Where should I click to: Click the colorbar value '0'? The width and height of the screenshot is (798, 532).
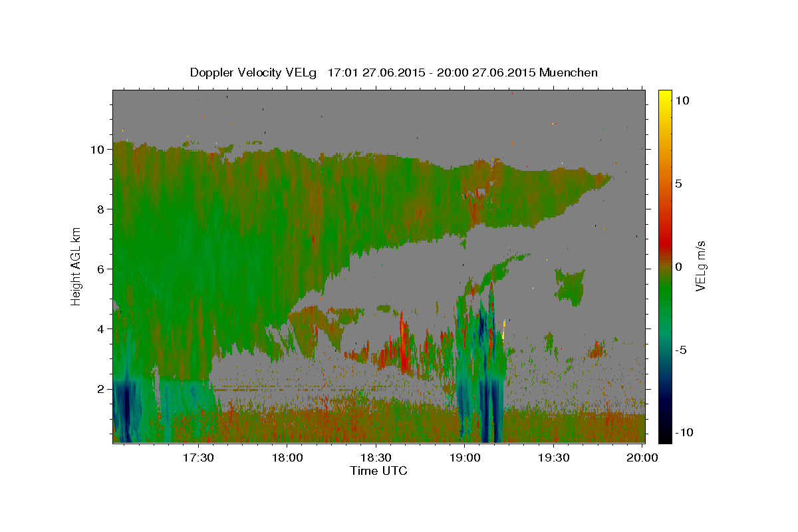click(x=679, y=267)
